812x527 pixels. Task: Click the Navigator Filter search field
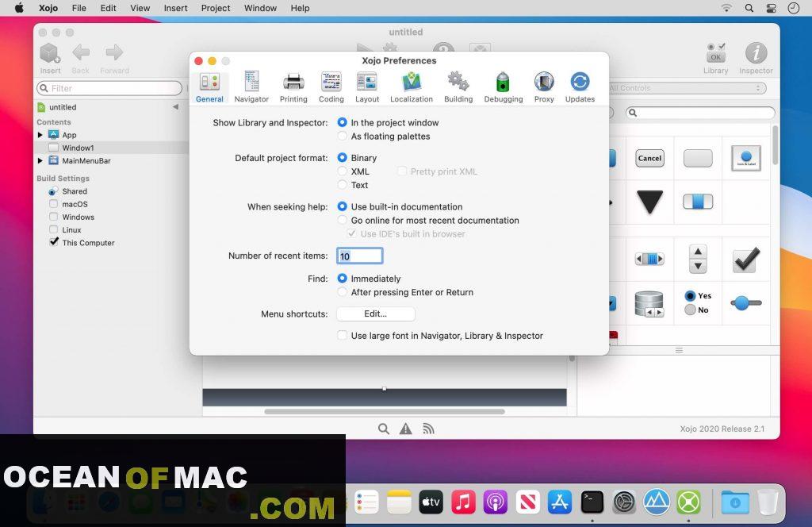point(109,88)
